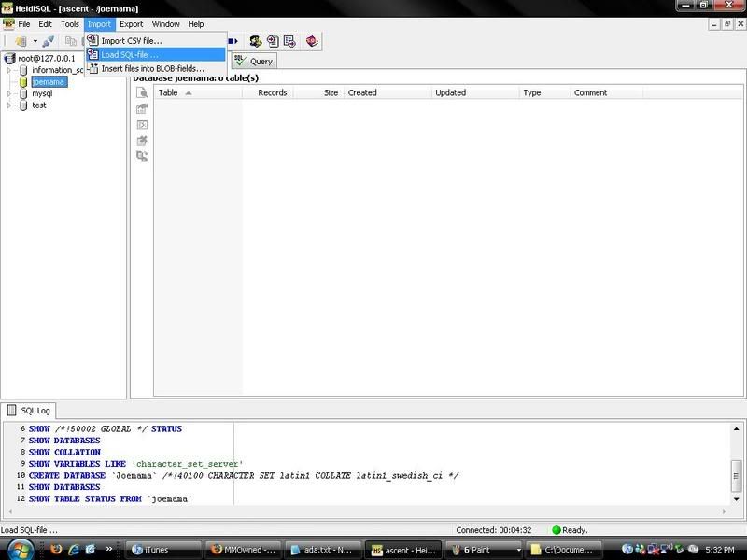Select the information_schema database

57,71
